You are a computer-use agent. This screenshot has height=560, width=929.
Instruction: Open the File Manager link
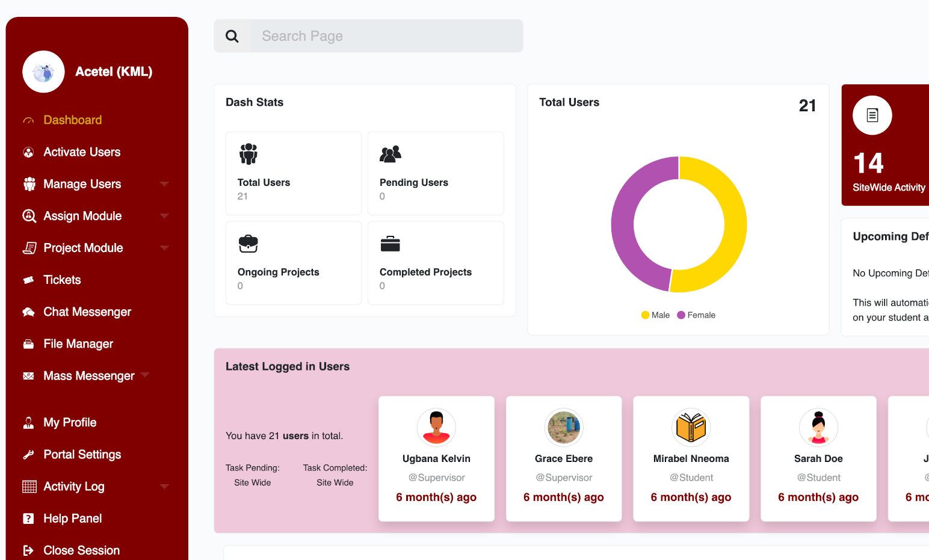78,344
